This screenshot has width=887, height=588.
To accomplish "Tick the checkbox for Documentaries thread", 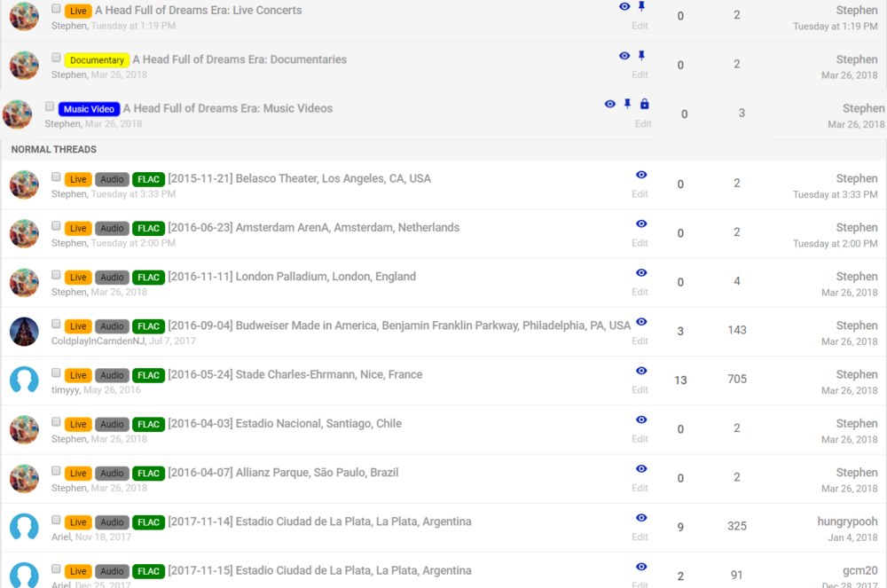I will 56,58.
